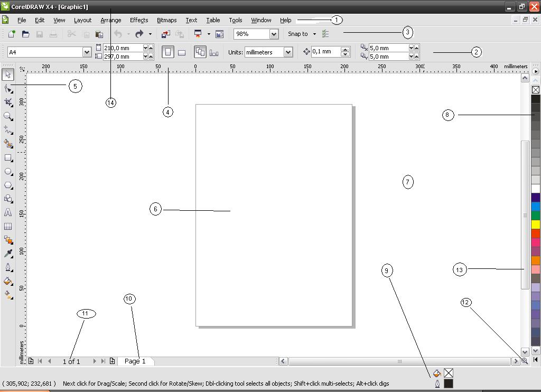
Task: Add a page using the plus icon after the last-page arrow
Action: pos(112,361)
